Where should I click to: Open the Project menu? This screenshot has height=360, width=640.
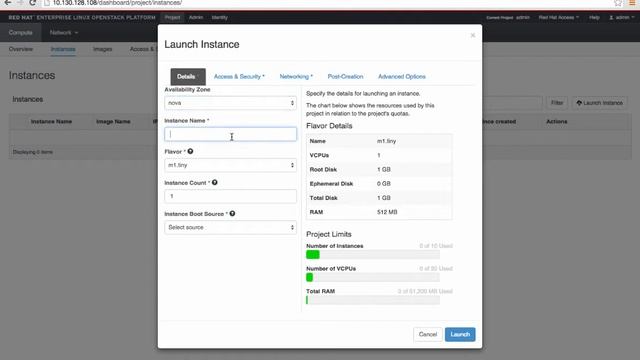coord(172,18)
